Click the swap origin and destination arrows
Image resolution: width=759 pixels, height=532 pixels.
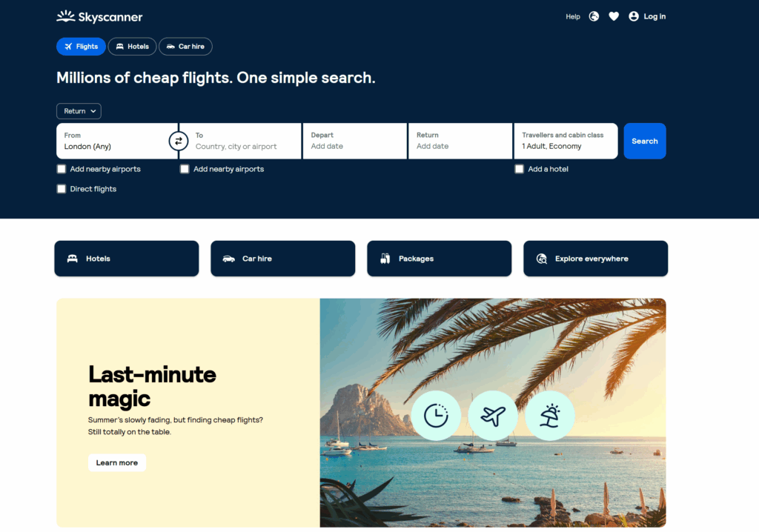[178, 141]
